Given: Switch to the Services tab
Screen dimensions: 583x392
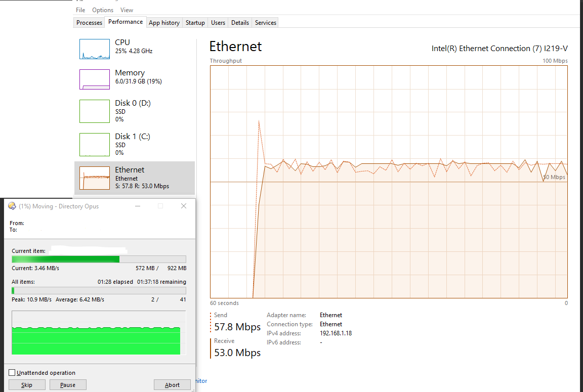Looking at the screenshot, I should click(266, 23).
